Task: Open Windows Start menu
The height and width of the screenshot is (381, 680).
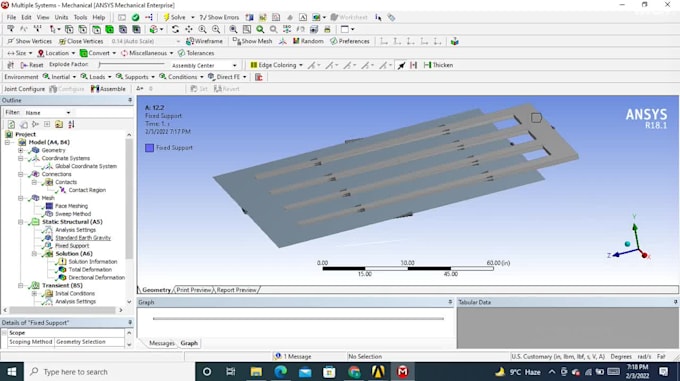Action: 12,371
